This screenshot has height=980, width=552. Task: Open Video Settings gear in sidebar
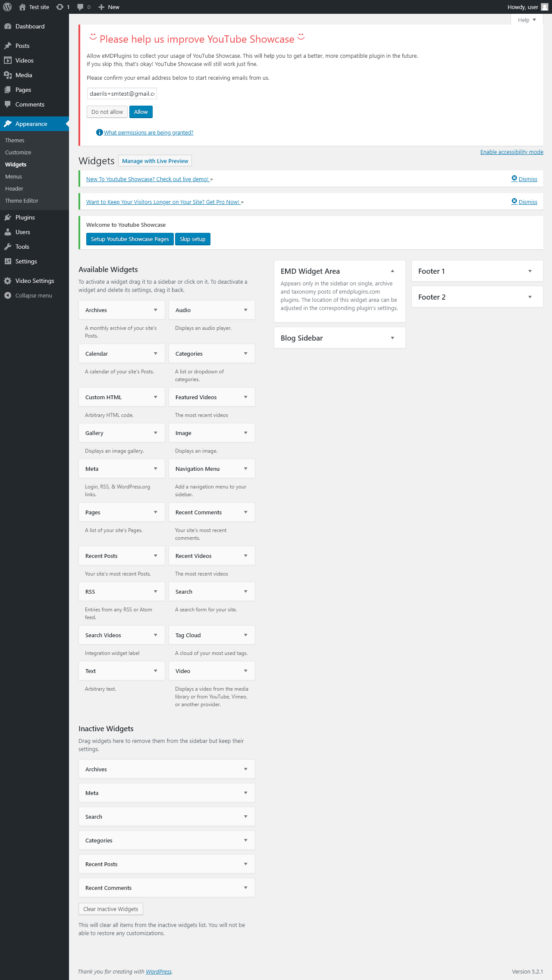point(8,281)
